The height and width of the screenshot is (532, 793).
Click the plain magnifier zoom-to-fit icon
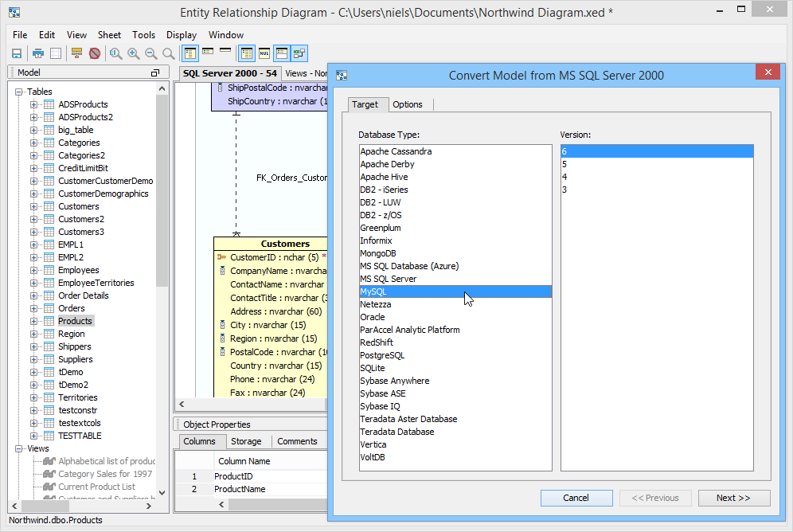[169, 53]
